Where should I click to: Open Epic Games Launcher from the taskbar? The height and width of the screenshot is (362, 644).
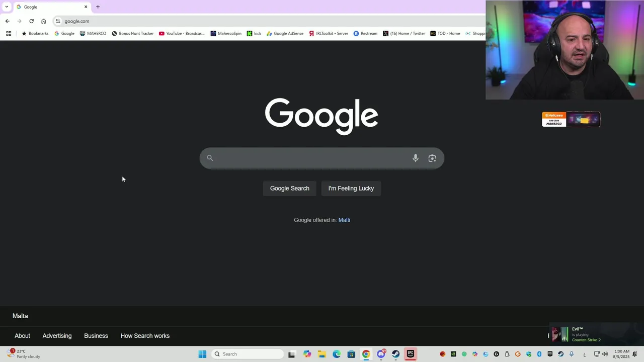point(411,354)
